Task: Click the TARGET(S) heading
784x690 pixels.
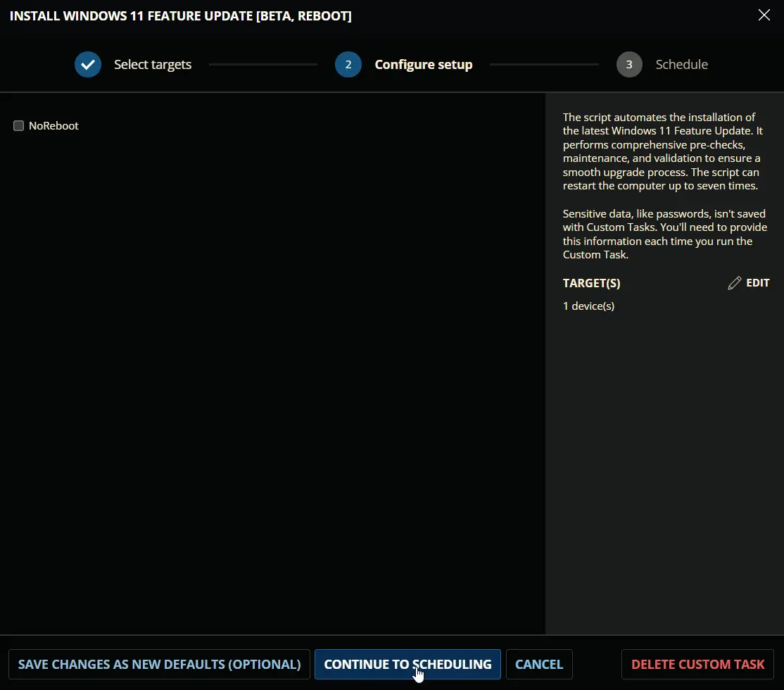Action: pyautogui.click(x=591, y=283)
